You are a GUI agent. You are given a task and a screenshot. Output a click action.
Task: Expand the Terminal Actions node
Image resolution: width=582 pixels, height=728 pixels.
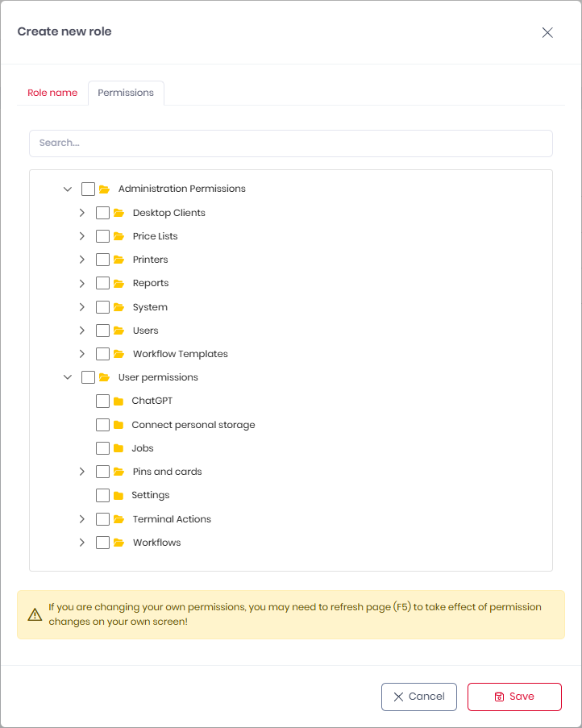[82, 519]
